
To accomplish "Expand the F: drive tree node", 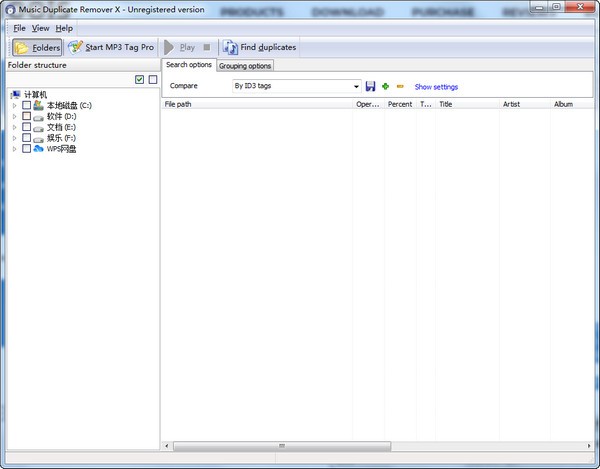I will click(x=15, y=138).
